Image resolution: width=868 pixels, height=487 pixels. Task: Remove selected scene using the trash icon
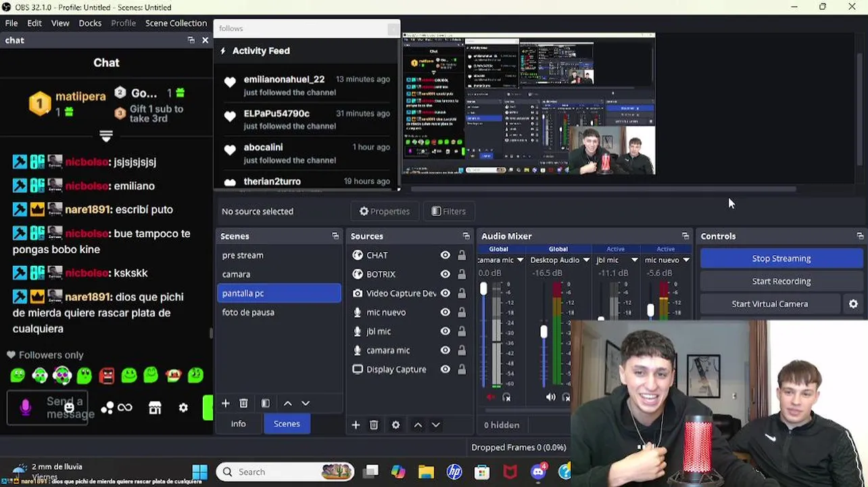pos(243,403)
